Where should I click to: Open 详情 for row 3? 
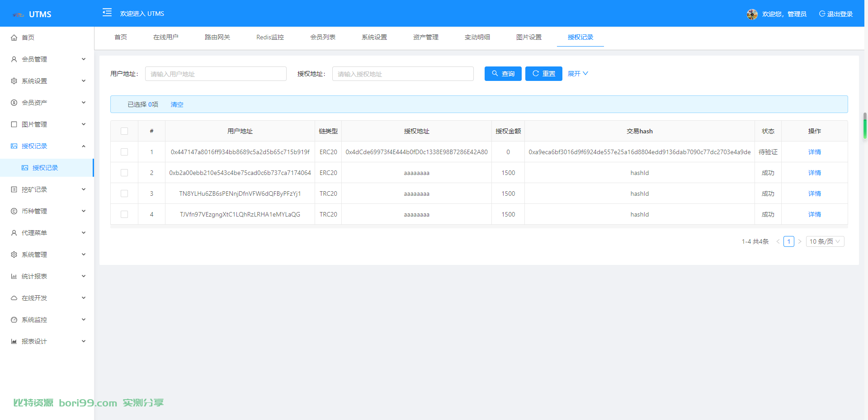[815, 193]
